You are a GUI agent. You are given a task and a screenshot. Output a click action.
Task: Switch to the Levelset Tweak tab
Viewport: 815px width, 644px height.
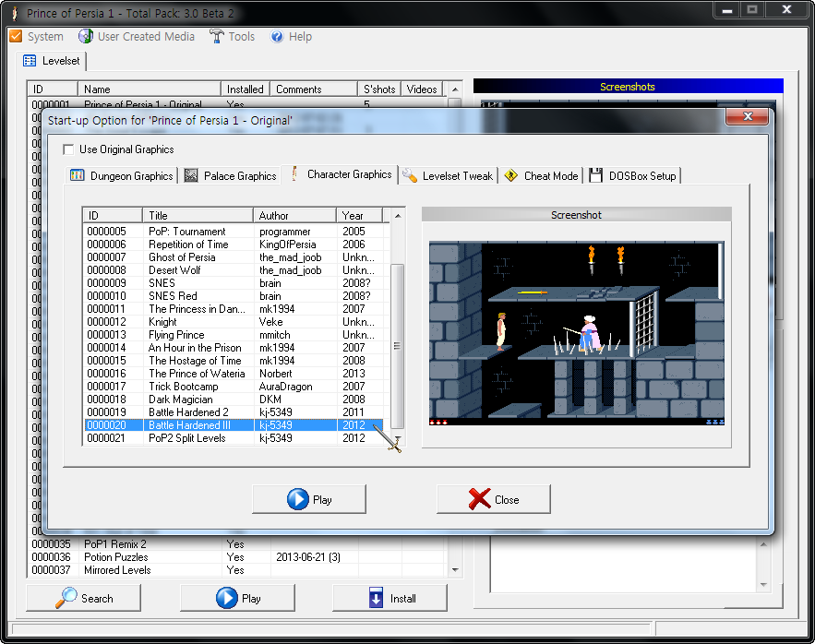[x=448, y=175]
